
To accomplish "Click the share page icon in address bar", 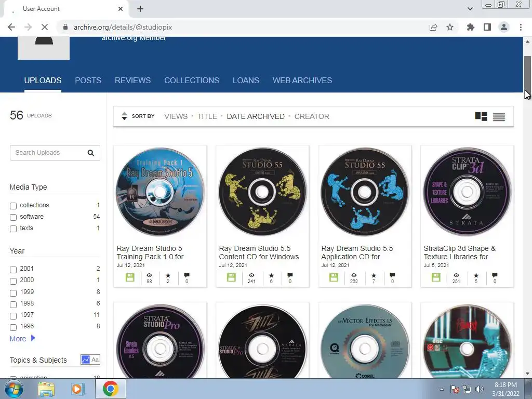I will [x=433, y=27].
